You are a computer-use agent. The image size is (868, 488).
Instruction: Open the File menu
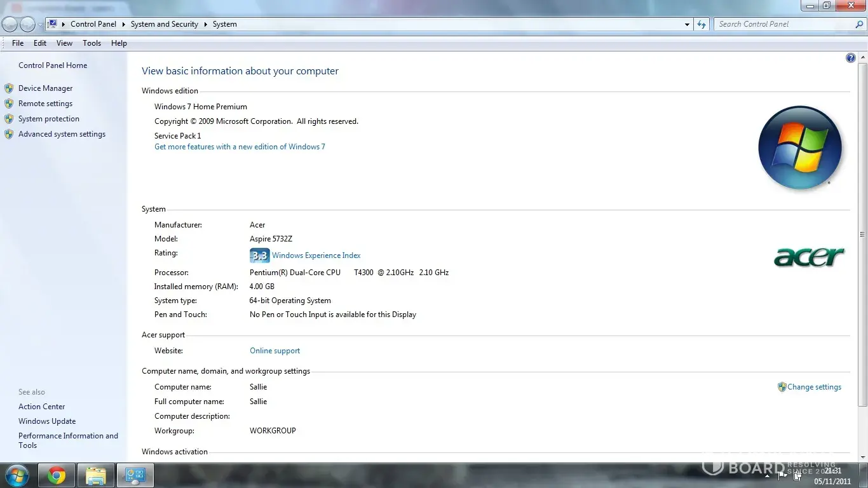(18, 43)
